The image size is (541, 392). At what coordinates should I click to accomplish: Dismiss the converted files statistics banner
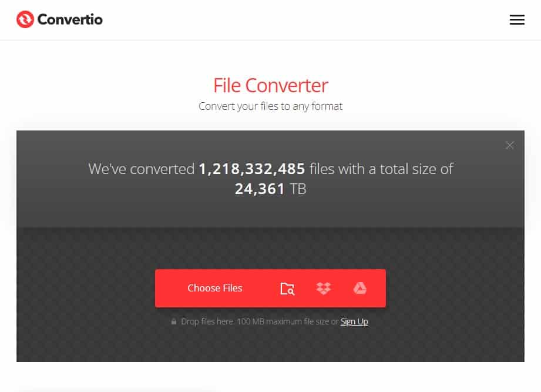(x=510, y=145)
